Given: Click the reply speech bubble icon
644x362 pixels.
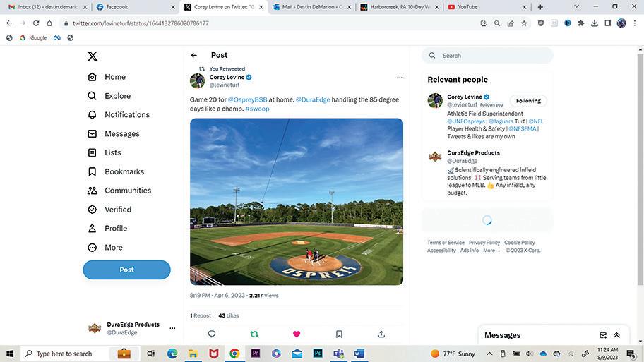Looking at the screenshot, I should click(x=212, y=334).
